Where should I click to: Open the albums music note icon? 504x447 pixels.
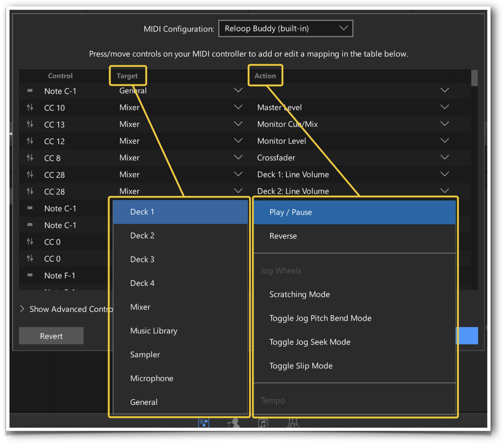(263, 424)
